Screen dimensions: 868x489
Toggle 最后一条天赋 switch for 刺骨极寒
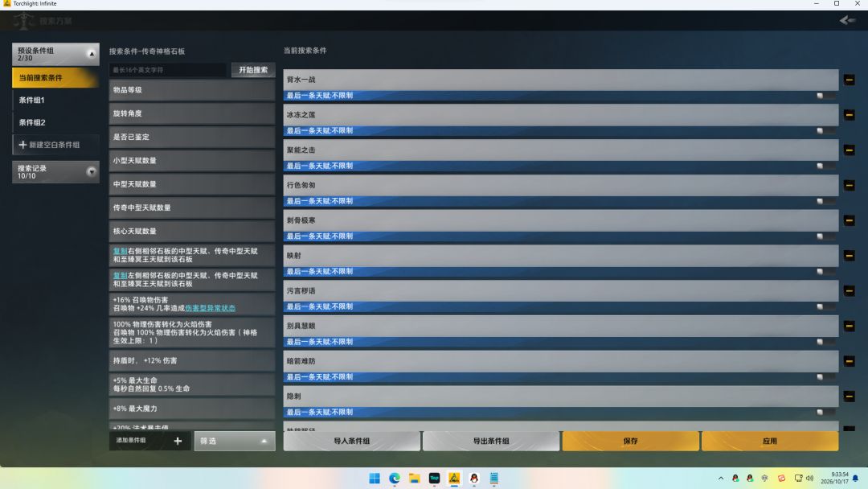(826, 236)
